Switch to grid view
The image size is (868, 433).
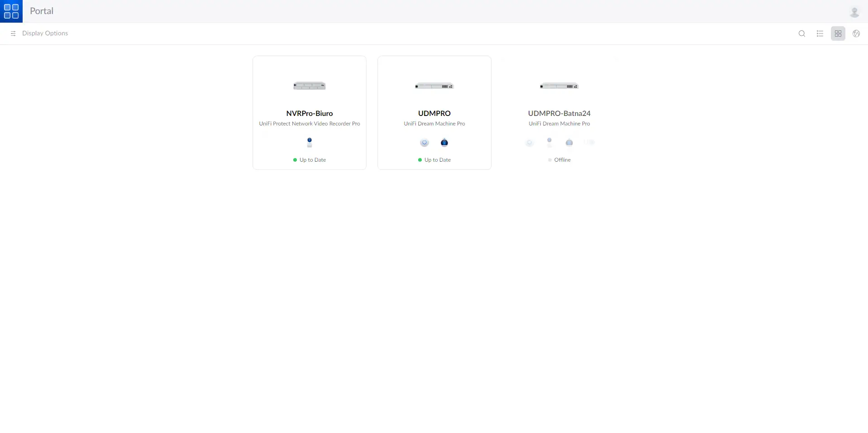click(838, 33)
